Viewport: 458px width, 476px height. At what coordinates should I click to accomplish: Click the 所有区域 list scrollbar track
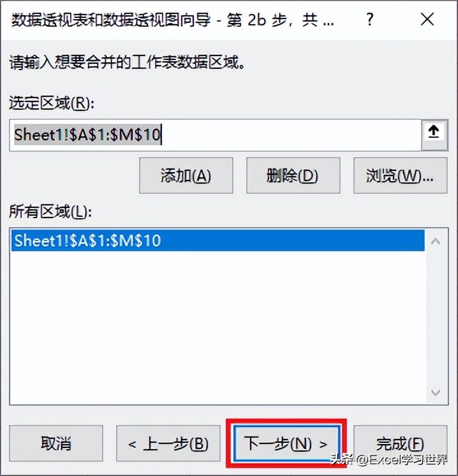point(436,316)
